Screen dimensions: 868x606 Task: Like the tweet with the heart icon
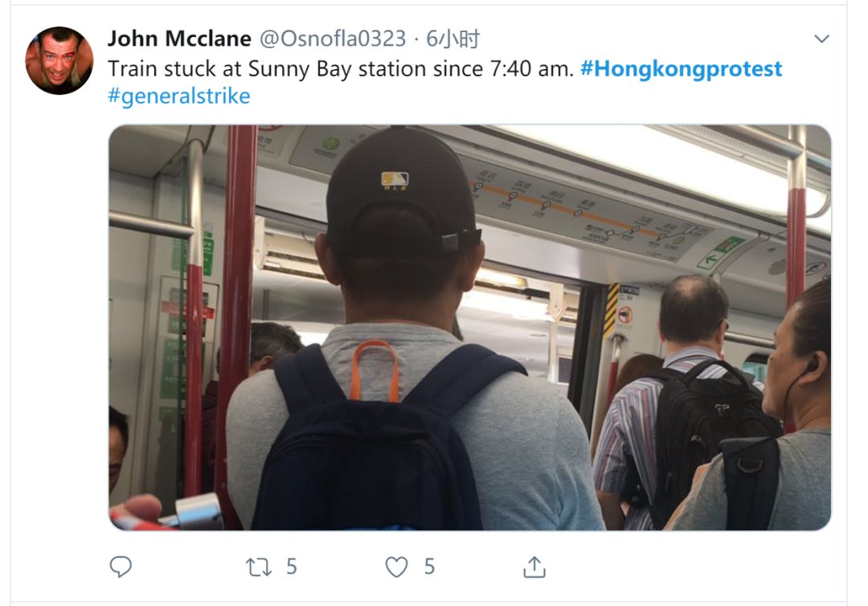[396, 567]
